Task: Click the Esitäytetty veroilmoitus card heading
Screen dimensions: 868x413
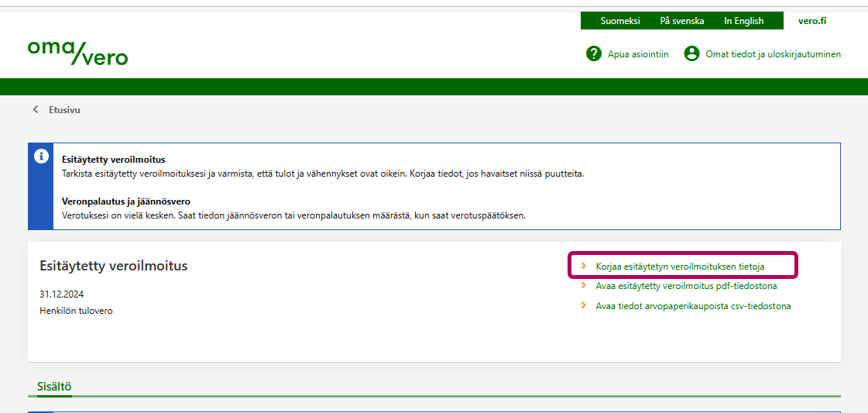Action: tap(113, 266)
